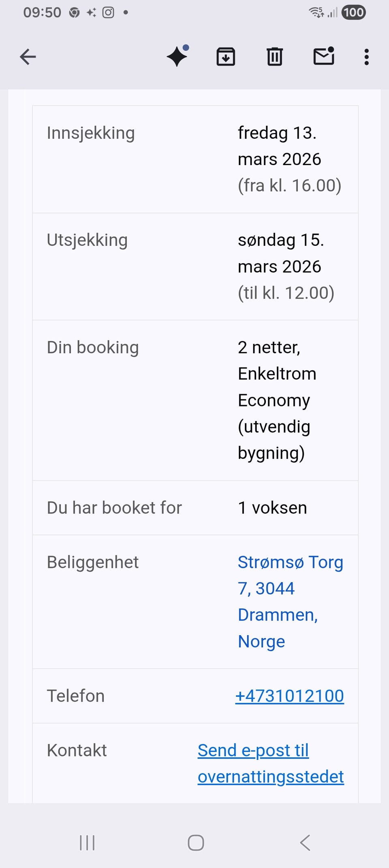Tap the battery indicator showing 100
The width and height of the screenshot is (389, 868).
coord(353,13)
